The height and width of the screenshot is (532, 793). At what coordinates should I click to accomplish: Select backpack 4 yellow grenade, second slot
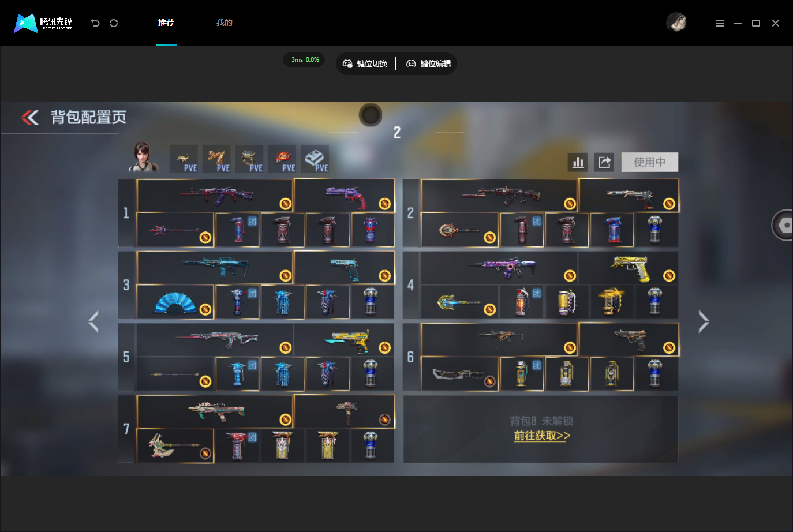pyautogui.click(x=567, y=302)
